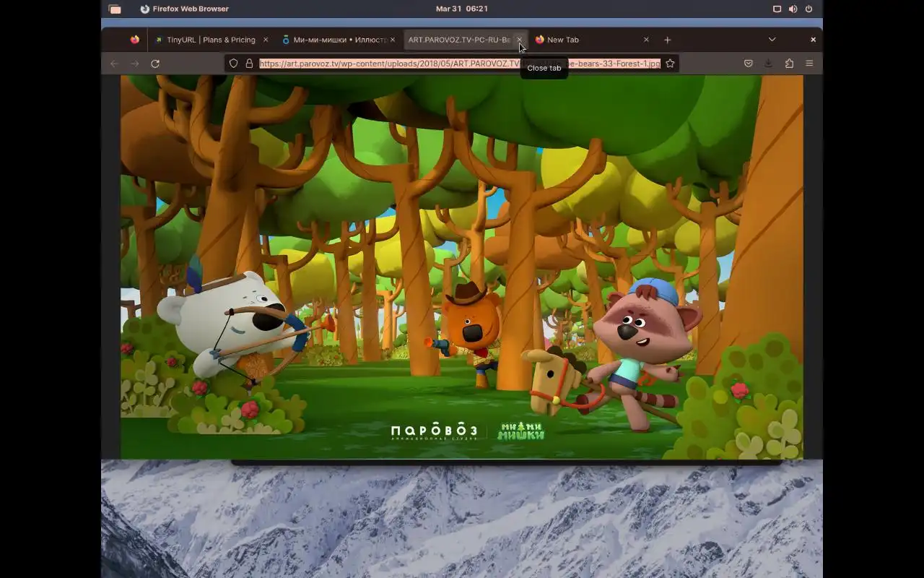924x578 pixels.
Task: Expand the List all tabs dropdown
Action: click(x=772, y=40)
